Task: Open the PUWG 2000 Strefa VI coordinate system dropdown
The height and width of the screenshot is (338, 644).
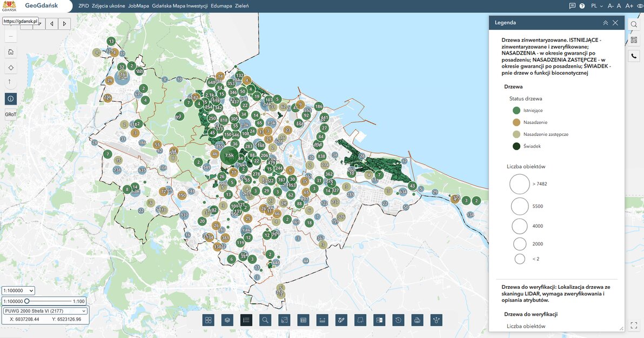Action: click(x=45, y=310)
